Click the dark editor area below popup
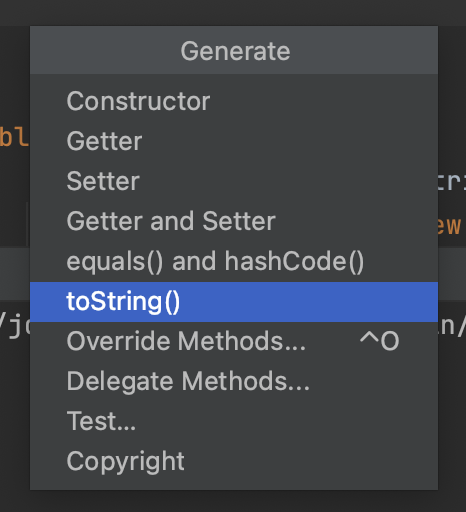466x512 pixels. (233, 501)
